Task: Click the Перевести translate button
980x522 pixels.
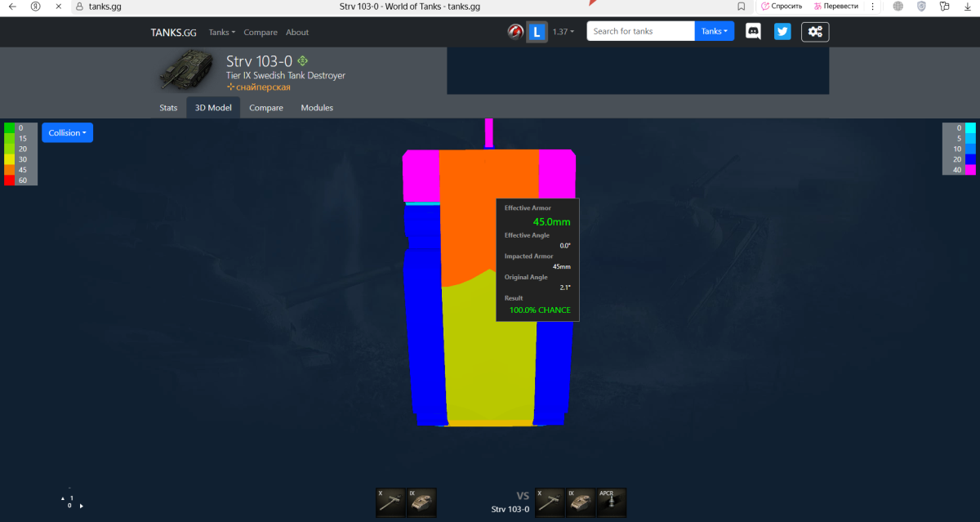Action: tap(835, 6)
